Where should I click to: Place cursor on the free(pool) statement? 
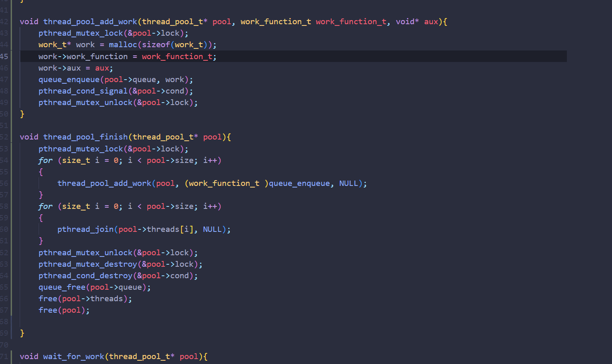point(64,310)
